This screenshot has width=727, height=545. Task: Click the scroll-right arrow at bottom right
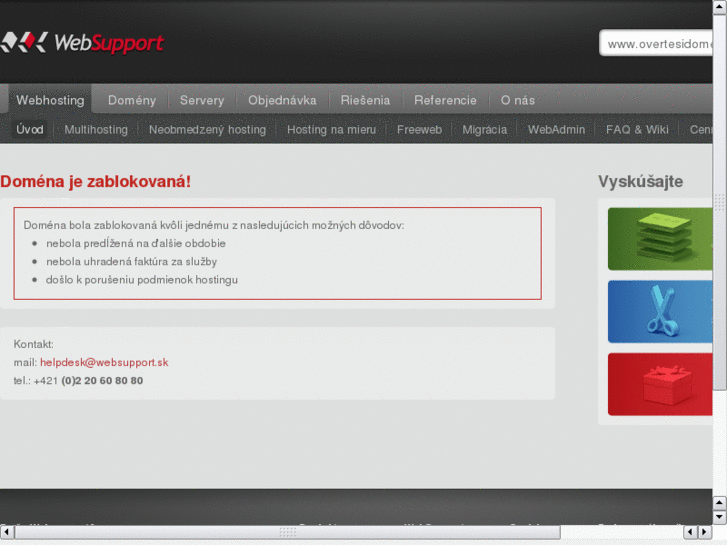[705, 532]
